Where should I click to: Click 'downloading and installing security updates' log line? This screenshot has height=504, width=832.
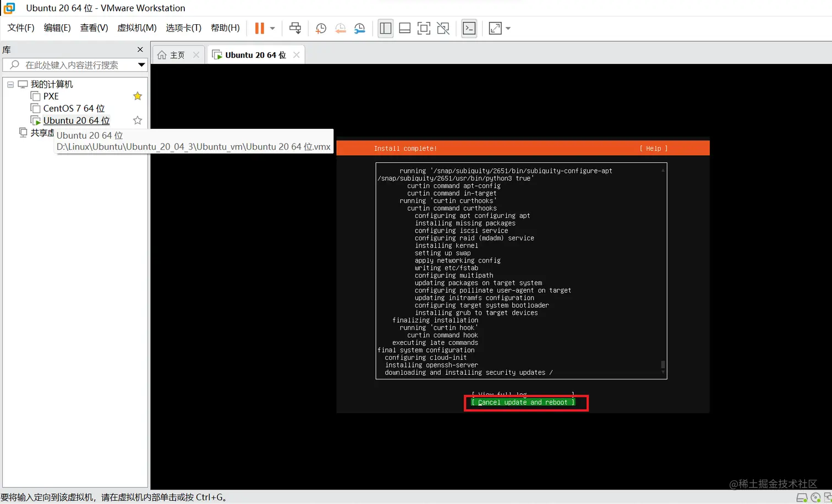(x=469, y=372)
